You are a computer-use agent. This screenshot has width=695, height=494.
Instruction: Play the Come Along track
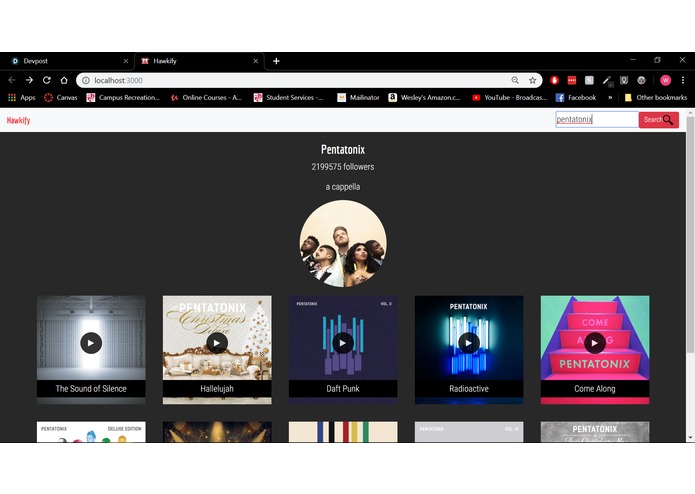(x=595, y=343)
